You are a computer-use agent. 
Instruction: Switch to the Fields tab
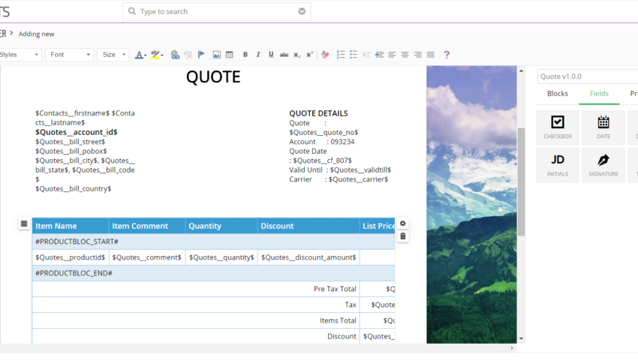coord(600,94)
